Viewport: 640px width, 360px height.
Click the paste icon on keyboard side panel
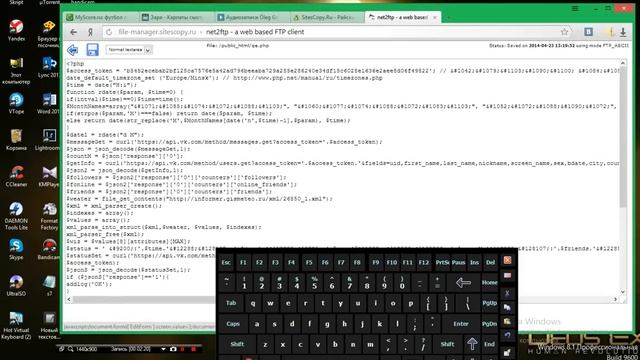click(x=507, y=321)
